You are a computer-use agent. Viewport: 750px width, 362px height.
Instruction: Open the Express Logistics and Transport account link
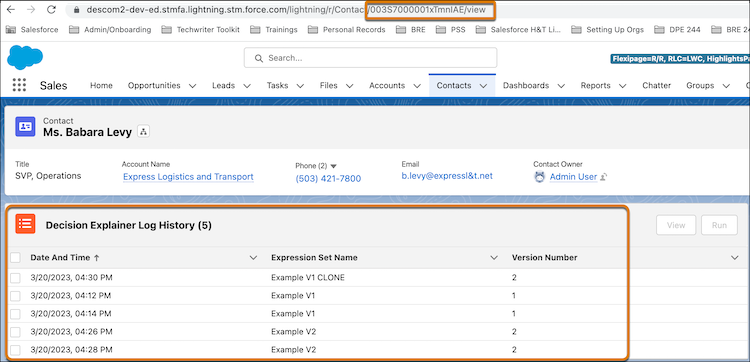[x=188, y=177]
